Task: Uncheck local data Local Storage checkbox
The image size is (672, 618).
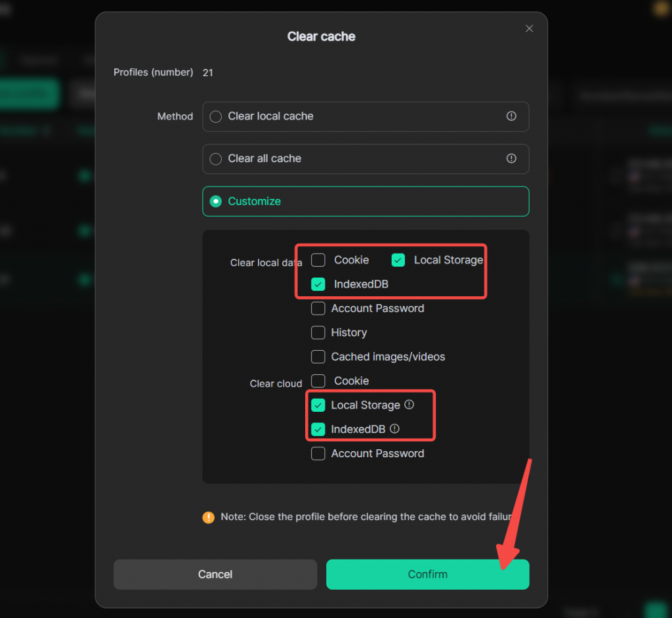Action: (x=398, y=260)
